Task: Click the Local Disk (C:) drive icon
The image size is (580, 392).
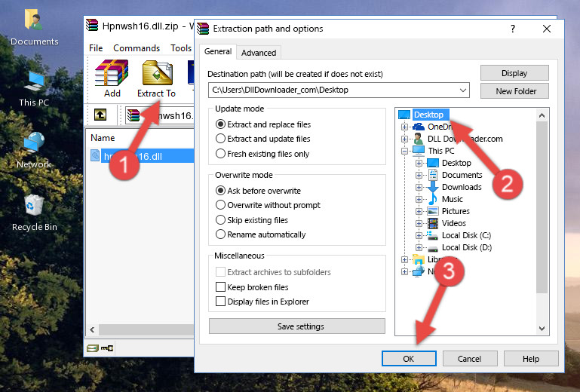Action: (x=433, y=235)
